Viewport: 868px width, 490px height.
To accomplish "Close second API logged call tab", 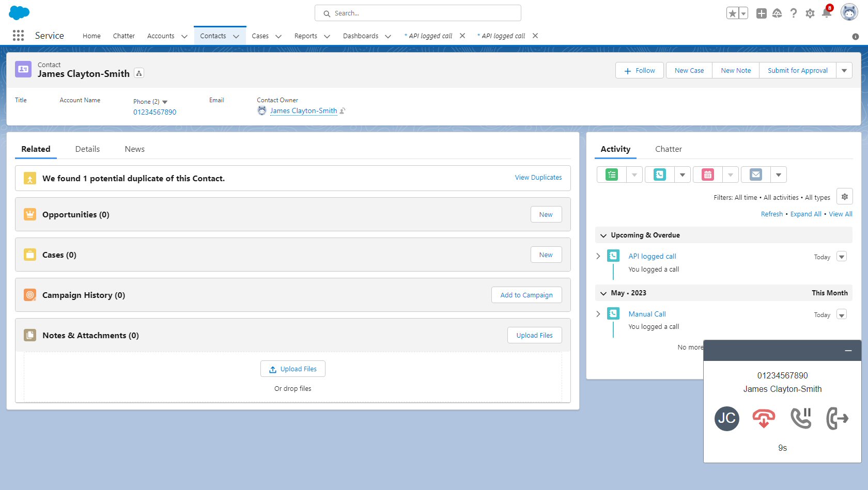I will [x=535, y=36].
